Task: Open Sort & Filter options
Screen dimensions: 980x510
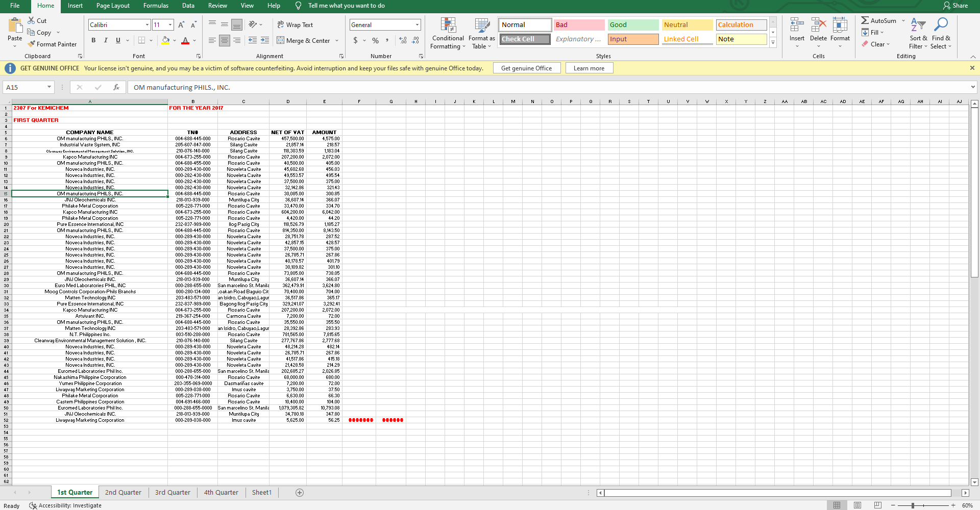Action: tap(918, 34)
